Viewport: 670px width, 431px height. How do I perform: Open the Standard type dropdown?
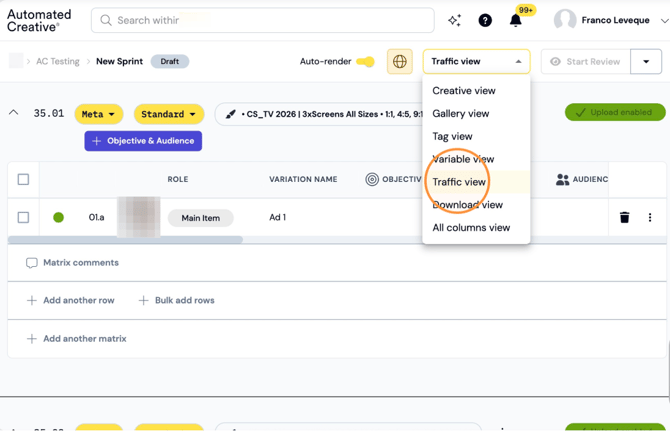click(x=169, y=114)
